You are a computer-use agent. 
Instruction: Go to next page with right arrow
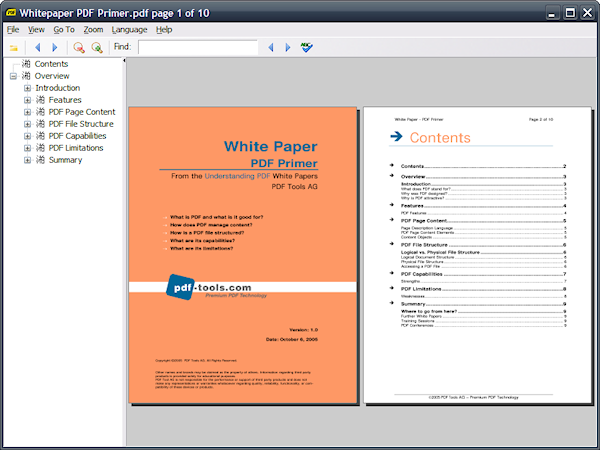point(55,47)
